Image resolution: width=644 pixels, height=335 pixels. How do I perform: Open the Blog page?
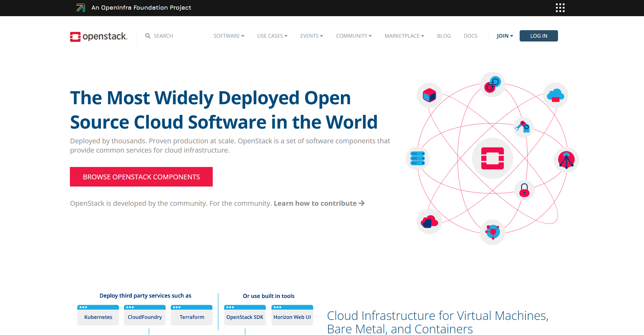pos(444,36)
